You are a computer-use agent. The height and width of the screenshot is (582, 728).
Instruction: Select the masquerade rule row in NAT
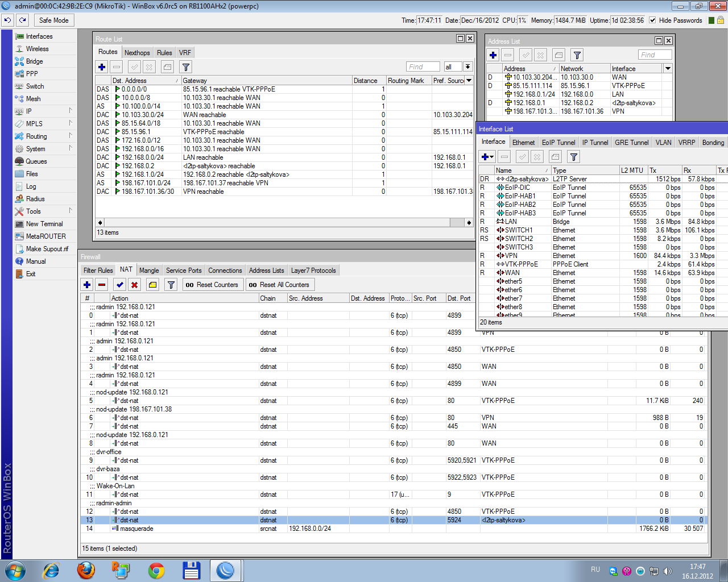395,529
